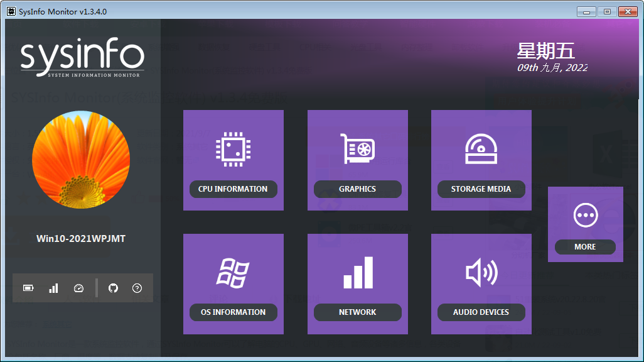
Task: Select the CPU chip icon
Action: pyautogui.click(x=233, y=150)
